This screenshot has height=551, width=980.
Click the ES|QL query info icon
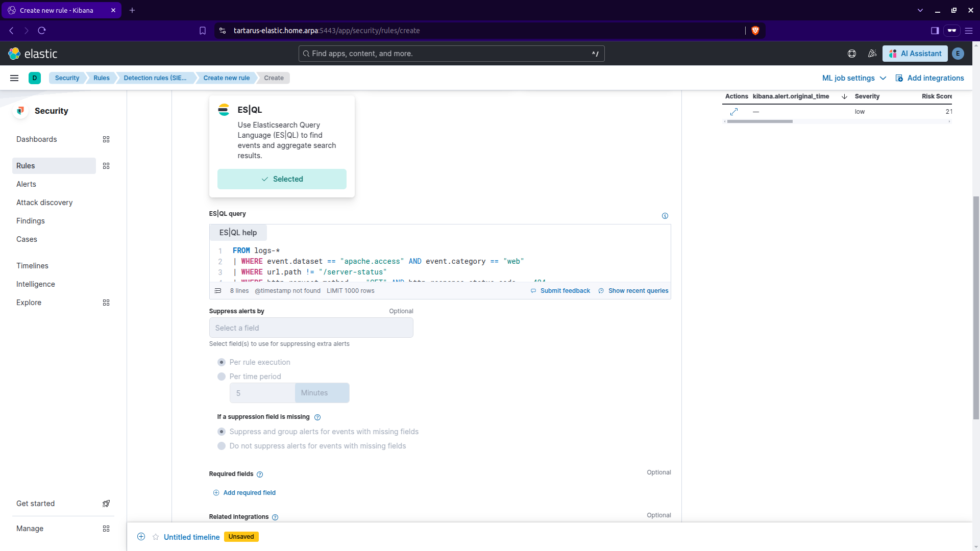click(665, 216)
